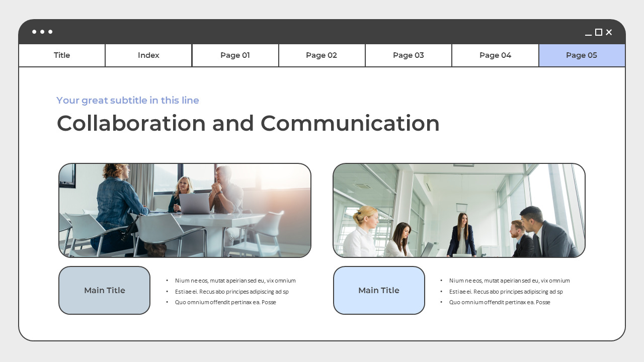
Task: Open the Index tab
Action: (x=148, y=55)
